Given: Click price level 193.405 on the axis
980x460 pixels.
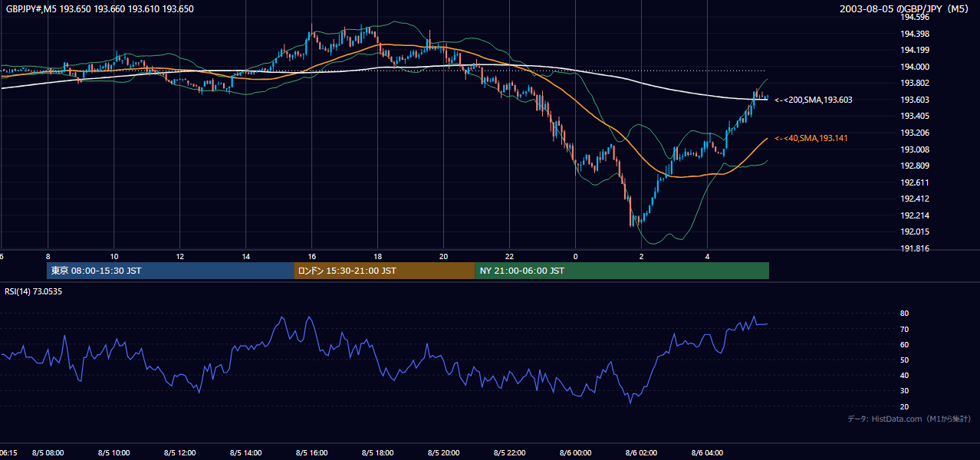Looking at the screenshot, I should (914, 116).
